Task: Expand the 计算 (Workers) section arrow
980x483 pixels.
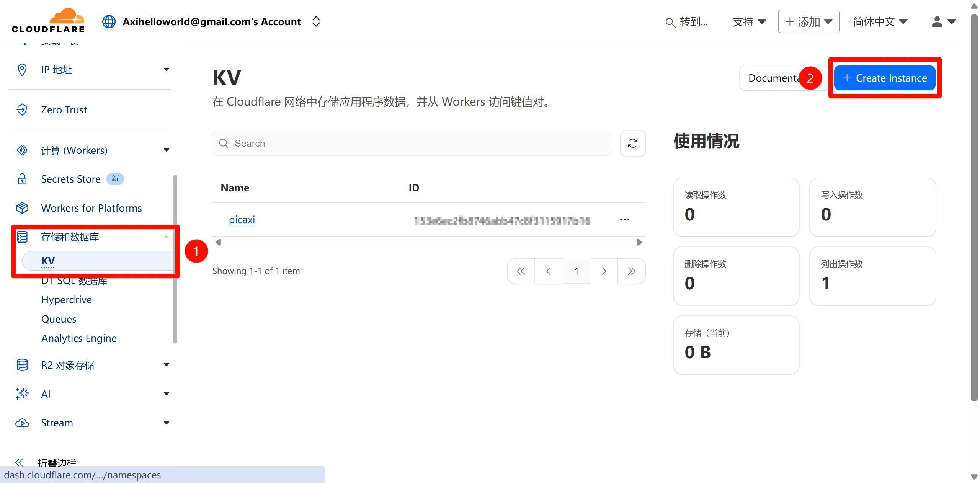Action: pos(167,150)
